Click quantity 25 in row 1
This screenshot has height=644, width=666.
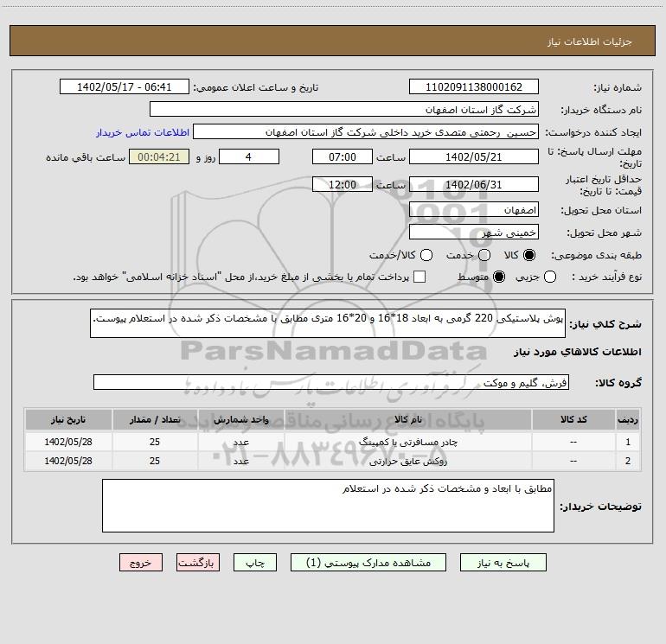[x=155, y=442]
